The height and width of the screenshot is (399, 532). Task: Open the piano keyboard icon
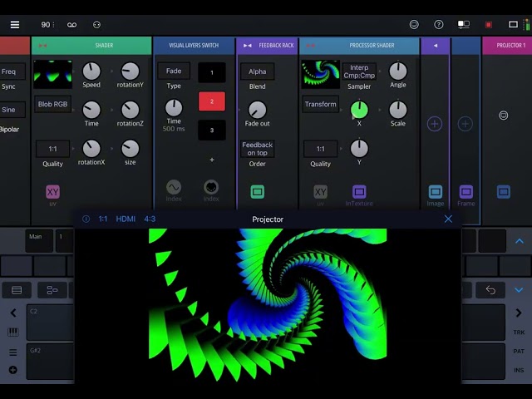point(13,332)
